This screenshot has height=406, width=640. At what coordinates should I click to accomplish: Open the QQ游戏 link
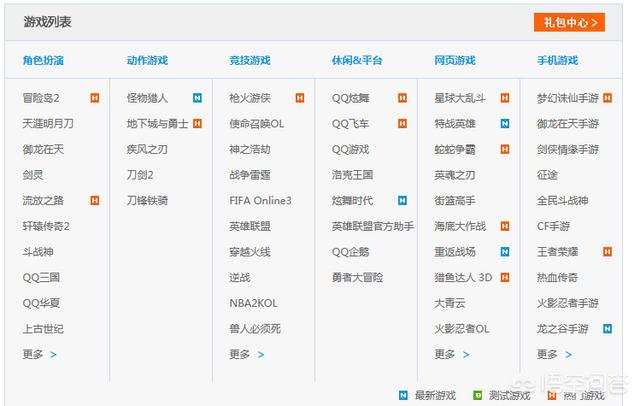point(350,149)
